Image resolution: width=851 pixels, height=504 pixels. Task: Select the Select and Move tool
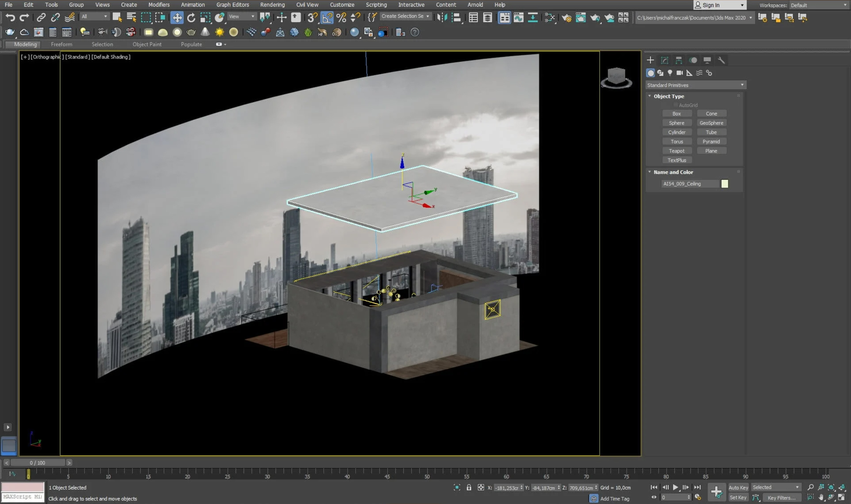pos(177,17)
